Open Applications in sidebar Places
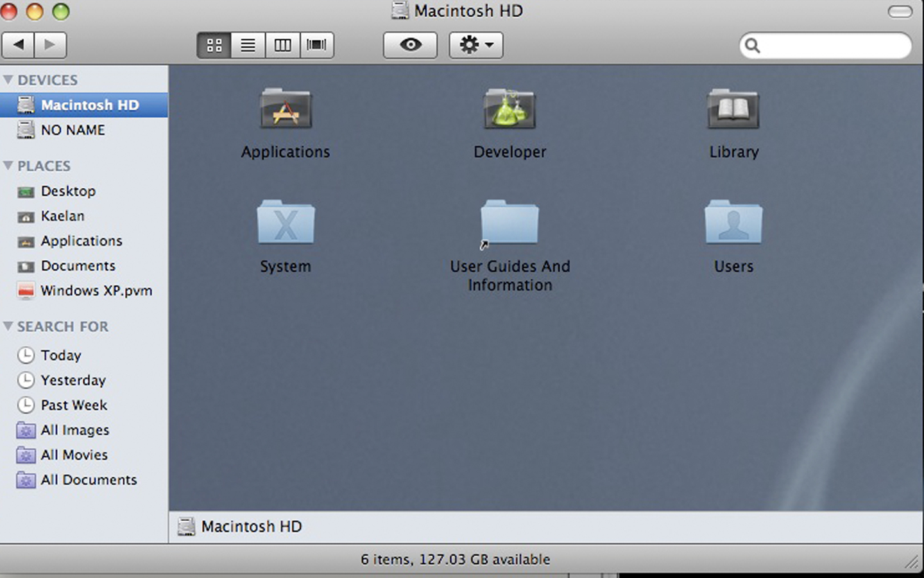Image resolution: width=924 pixels, height=578 pixels. 84,241
